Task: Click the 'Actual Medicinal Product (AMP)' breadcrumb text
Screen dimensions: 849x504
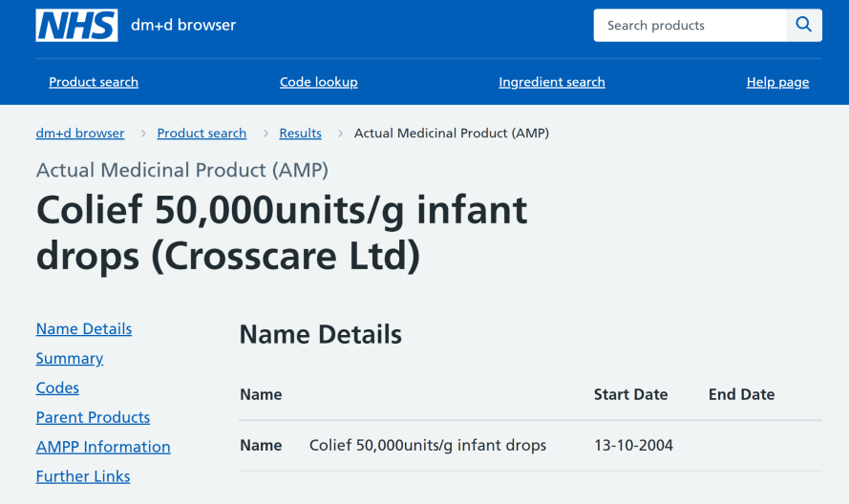Action: tap(452, 133)
